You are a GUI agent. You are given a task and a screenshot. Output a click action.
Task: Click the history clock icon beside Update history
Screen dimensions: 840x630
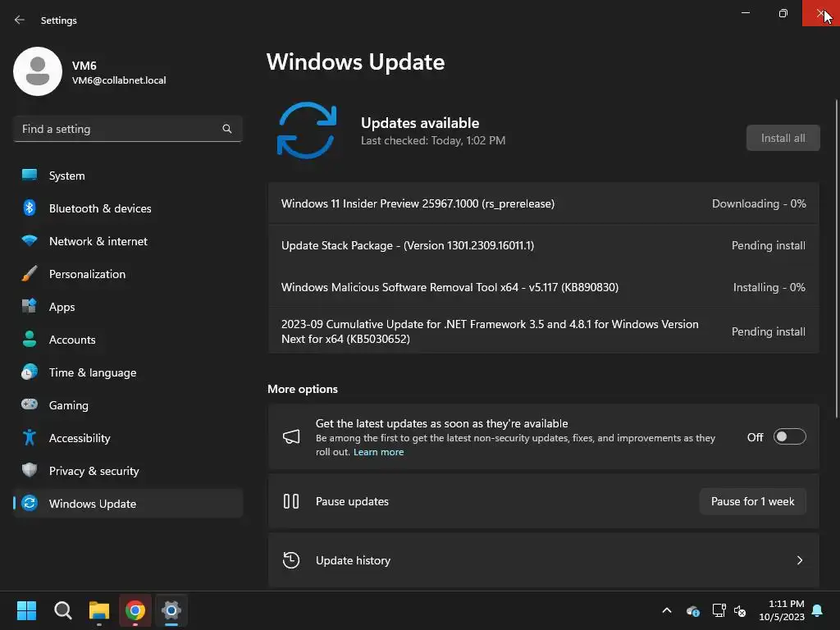(291, 560)
